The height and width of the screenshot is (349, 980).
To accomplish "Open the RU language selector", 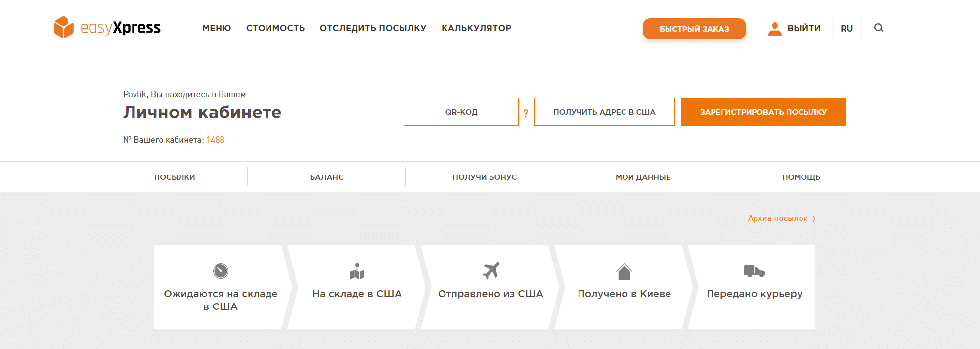I will 846,29.
